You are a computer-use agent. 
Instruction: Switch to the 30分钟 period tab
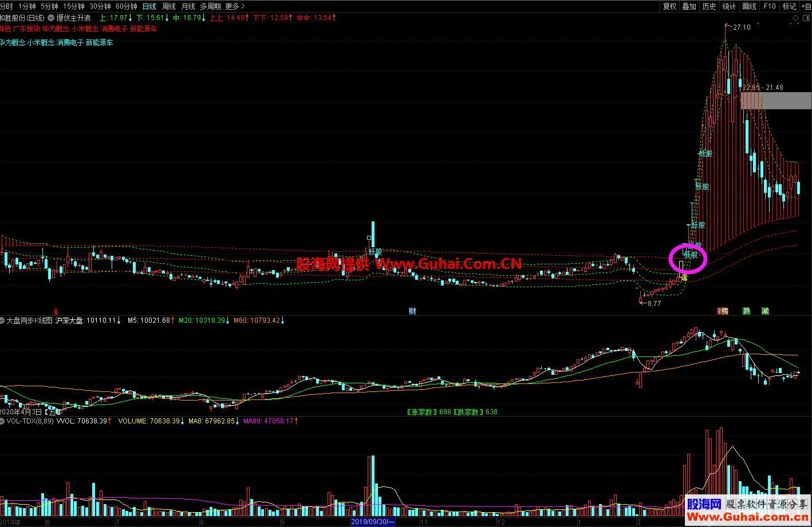click(x=100, y=6)
